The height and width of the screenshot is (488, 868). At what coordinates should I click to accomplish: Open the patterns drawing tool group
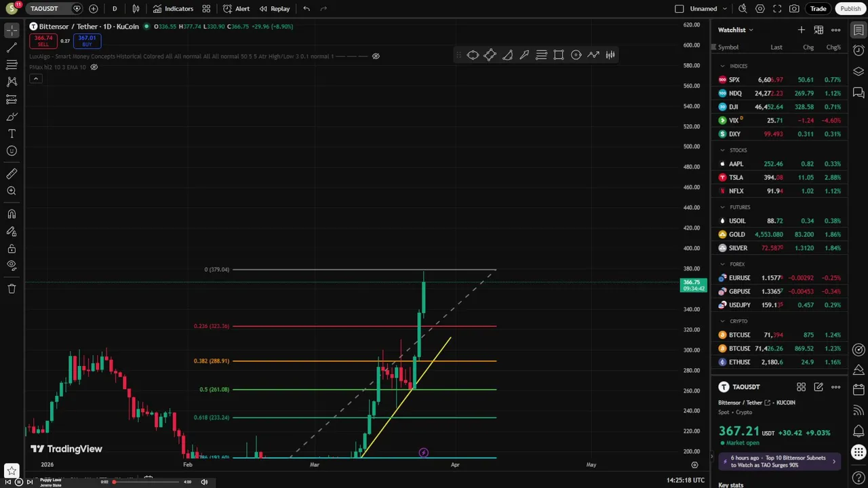[12, 81]
